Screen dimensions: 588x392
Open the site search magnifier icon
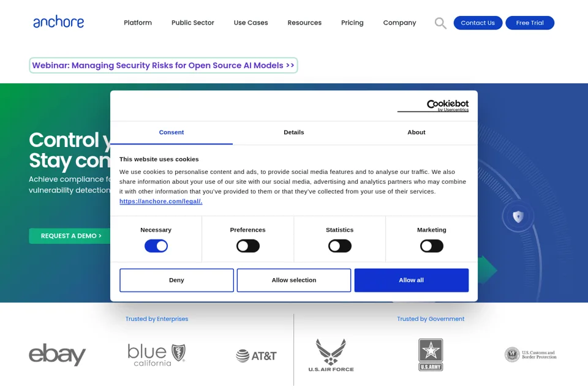(x=440, y=23)
